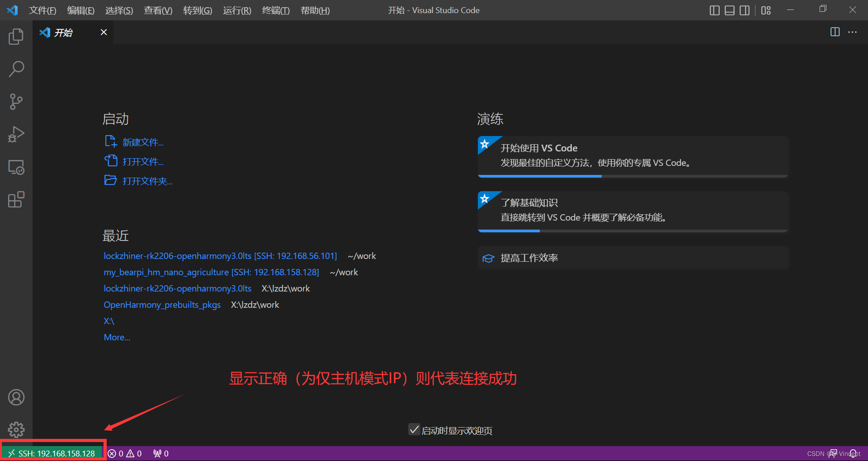This screenshot has width=868, height=461.
Task: Open the 运行(R) menu
Action: tap(237, 10)
